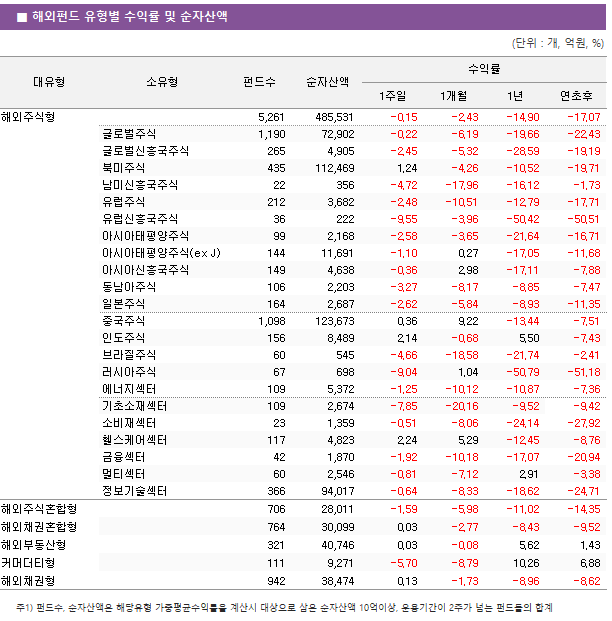Select the '소비재섹터' row label
This screenshot has width=612, height=621.
coord(129,423)
